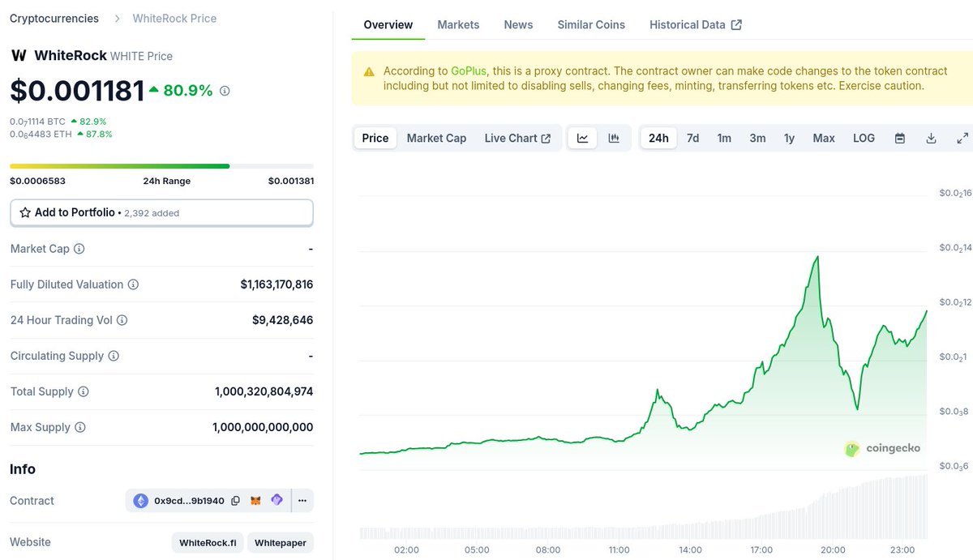Open the Live Chart external link

(517, 139)
